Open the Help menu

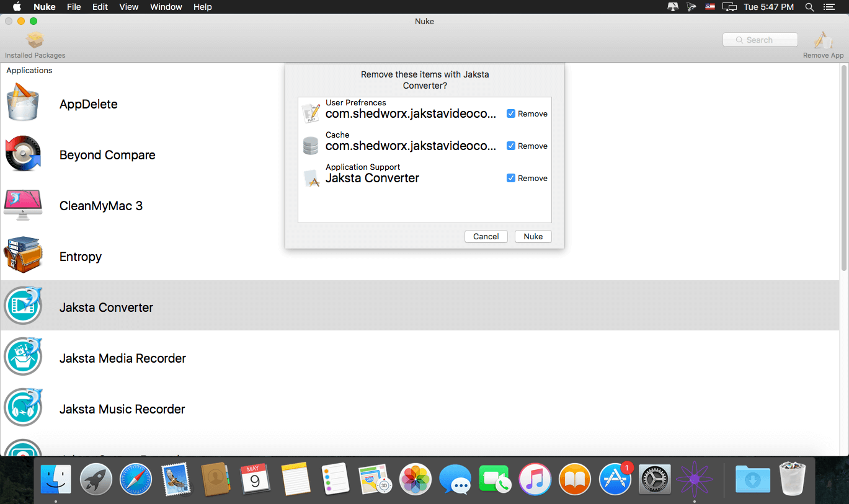pyautogui.click(x=203, y=7)
